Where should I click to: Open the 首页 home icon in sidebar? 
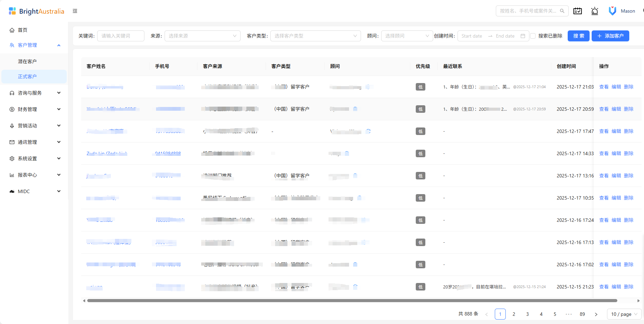click(x=12, y=30)
